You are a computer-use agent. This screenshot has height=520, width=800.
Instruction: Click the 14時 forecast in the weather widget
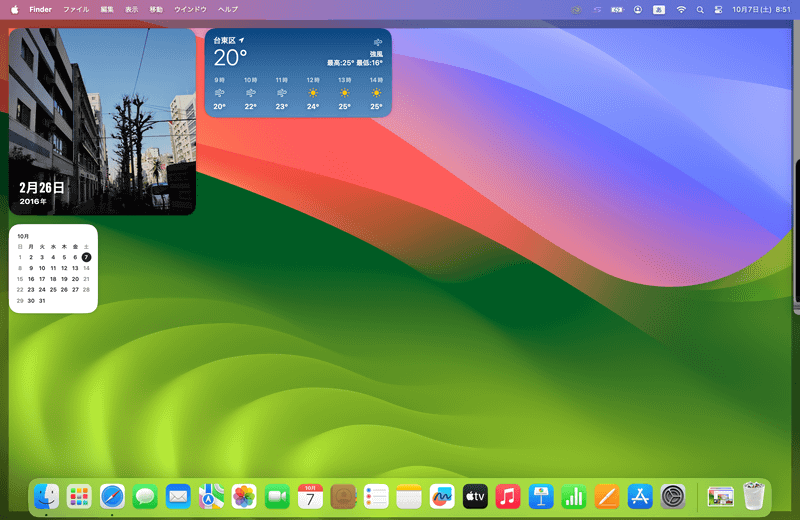(x=376, y=93)
